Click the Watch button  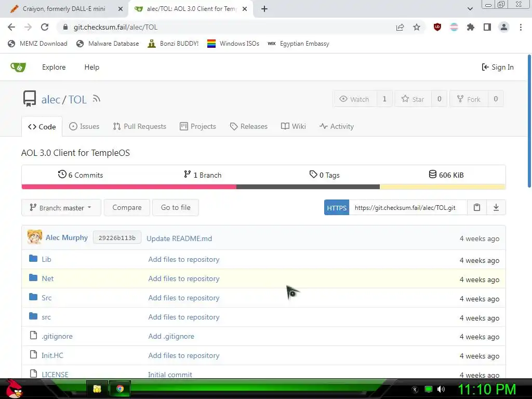(354, 99)
